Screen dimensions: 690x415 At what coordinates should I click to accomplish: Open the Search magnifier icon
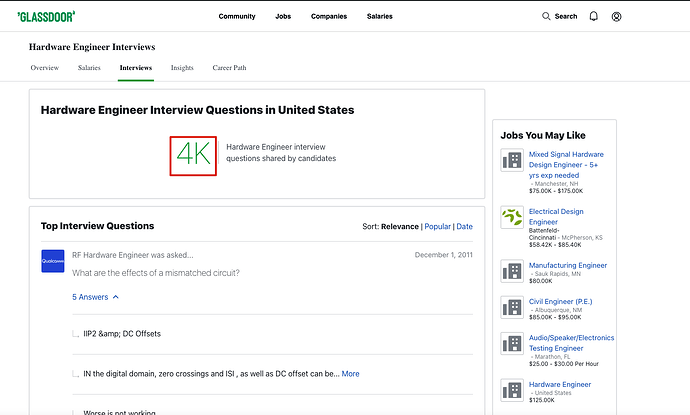546,16
